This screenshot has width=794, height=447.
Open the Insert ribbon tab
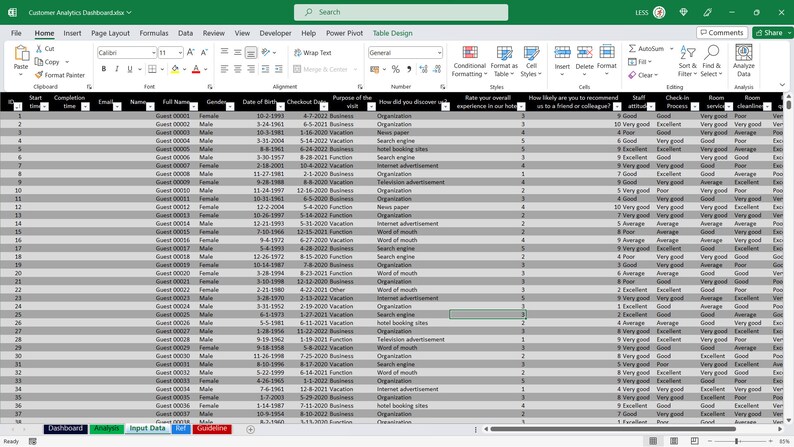coord(72,33)
